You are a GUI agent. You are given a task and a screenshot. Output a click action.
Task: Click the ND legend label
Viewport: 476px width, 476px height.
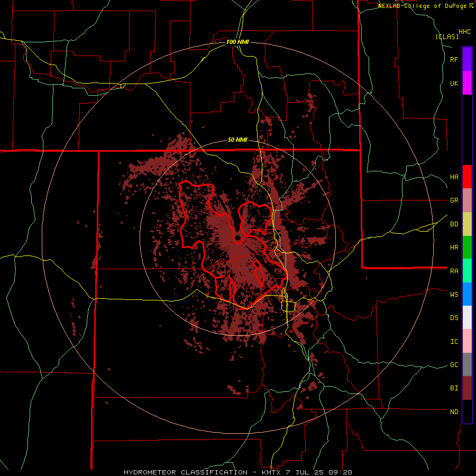pos(454,412)
